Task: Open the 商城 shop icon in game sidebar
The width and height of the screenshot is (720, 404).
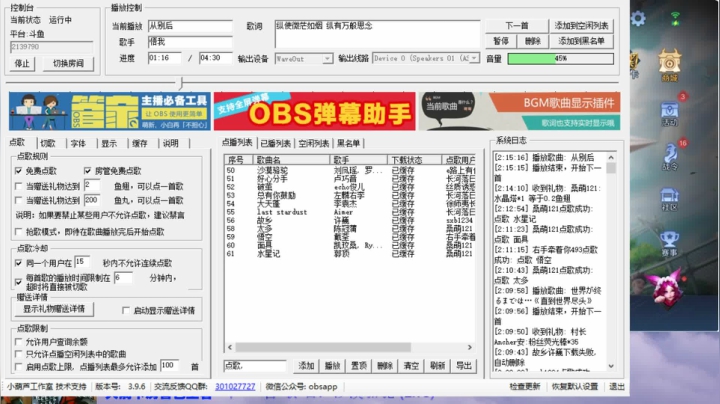Action: pos(669,65)
